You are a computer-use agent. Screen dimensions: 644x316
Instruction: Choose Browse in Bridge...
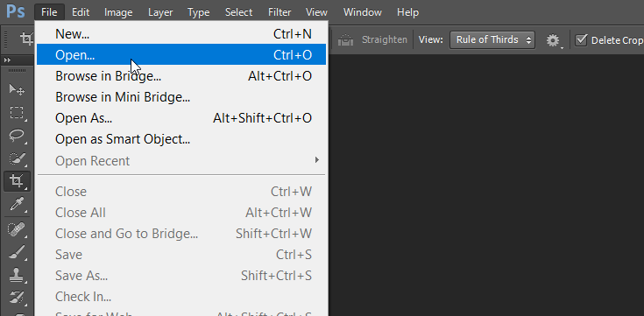coord(181,76)
